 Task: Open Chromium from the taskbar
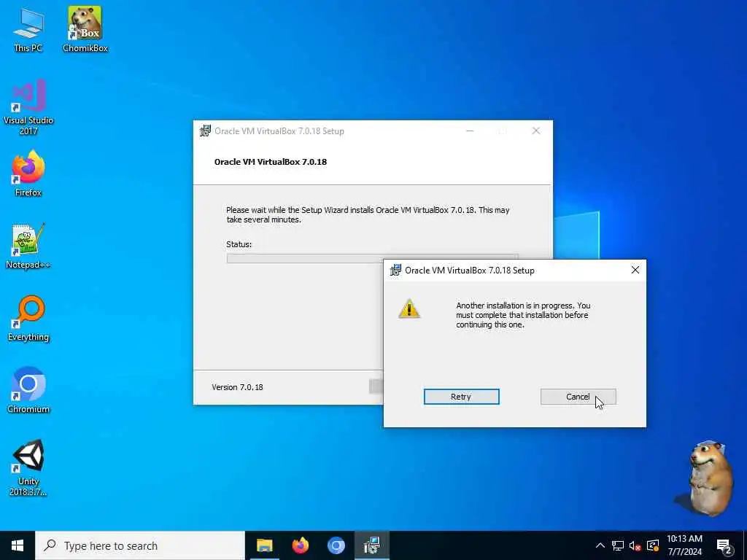(336, 545)
